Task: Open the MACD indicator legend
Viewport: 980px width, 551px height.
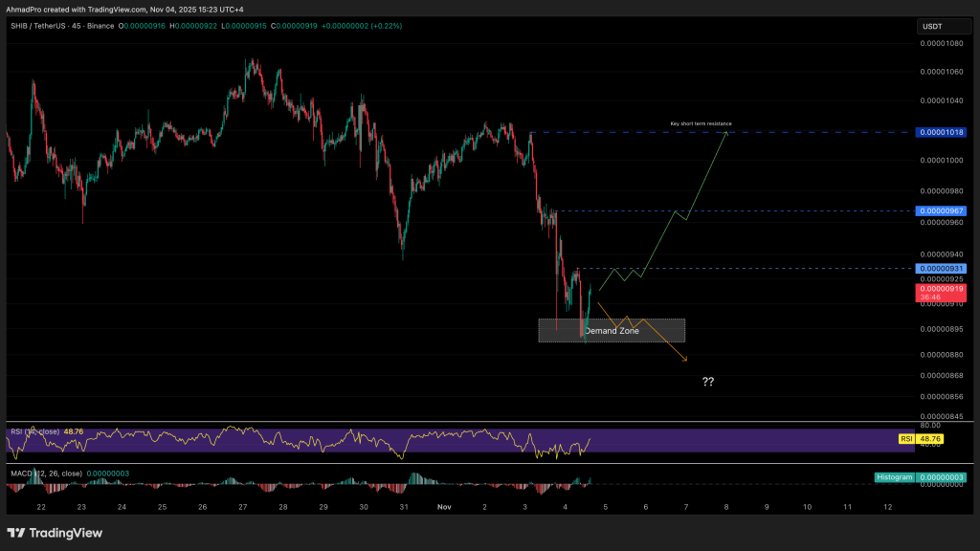Action: (x=43, y=473)
